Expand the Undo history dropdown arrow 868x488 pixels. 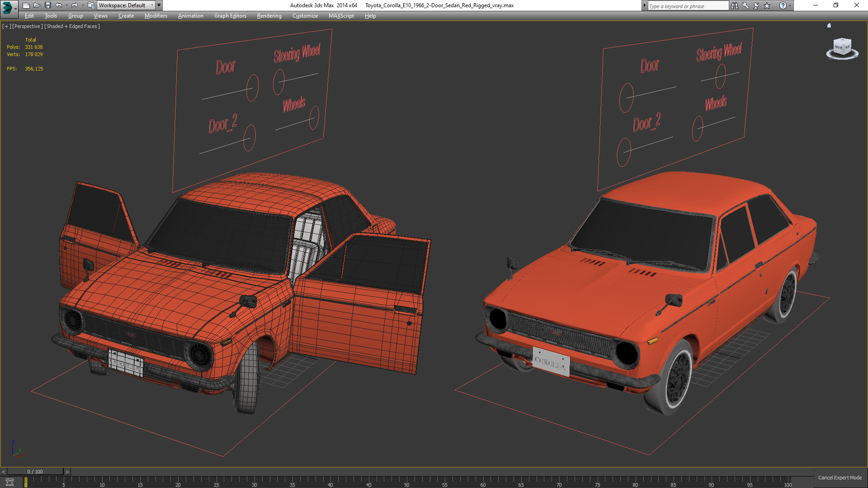(x=66, y=5)
